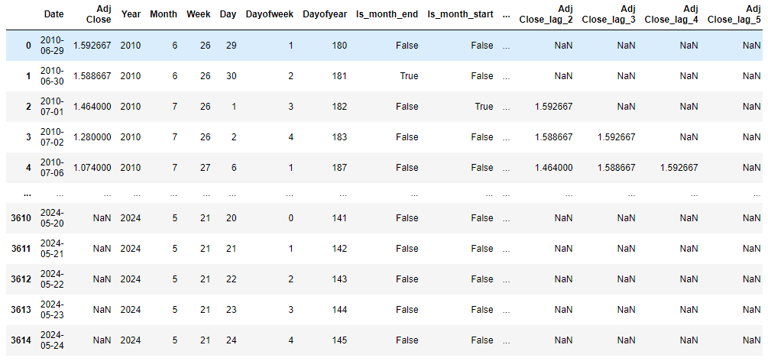The image size is (768, 361).
Task: Click the Dayofyear value 187
Action: point(339,168)
